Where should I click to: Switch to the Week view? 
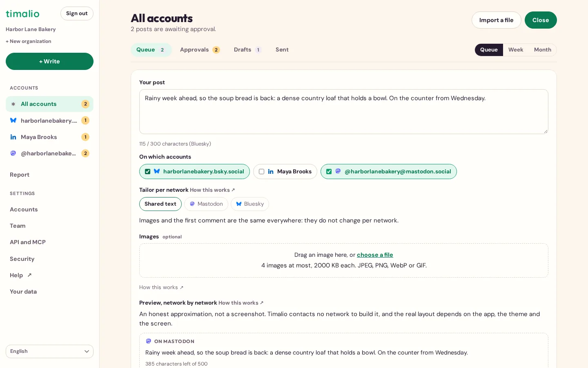(516, 50)
